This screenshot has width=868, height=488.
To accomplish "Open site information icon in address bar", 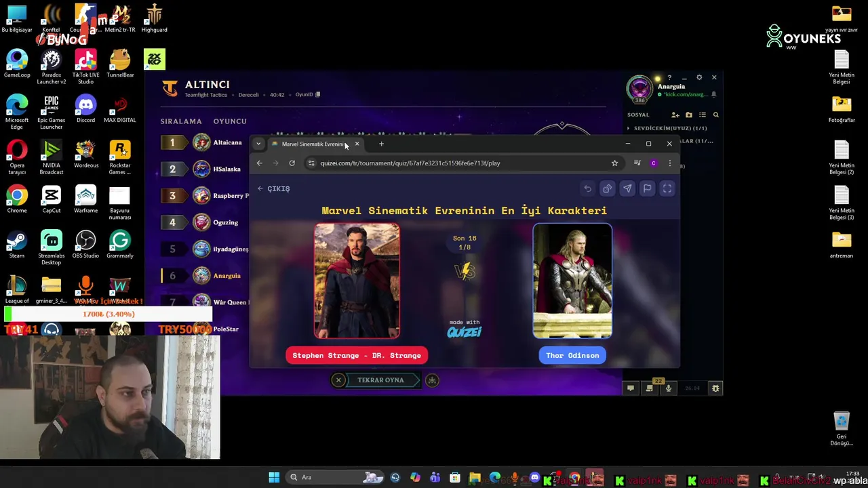I will [x=311, y=163].
